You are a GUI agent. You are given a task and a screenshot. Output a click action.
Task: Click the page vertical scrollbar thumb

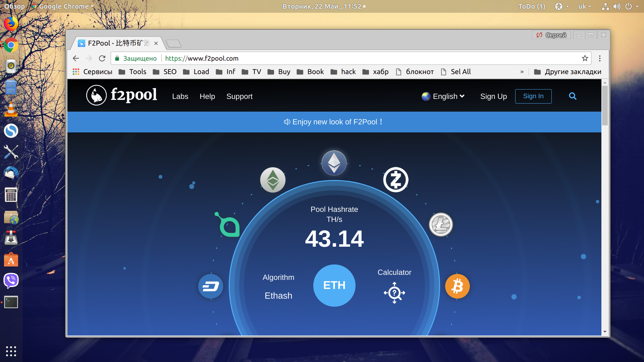(x=605, y=105)
